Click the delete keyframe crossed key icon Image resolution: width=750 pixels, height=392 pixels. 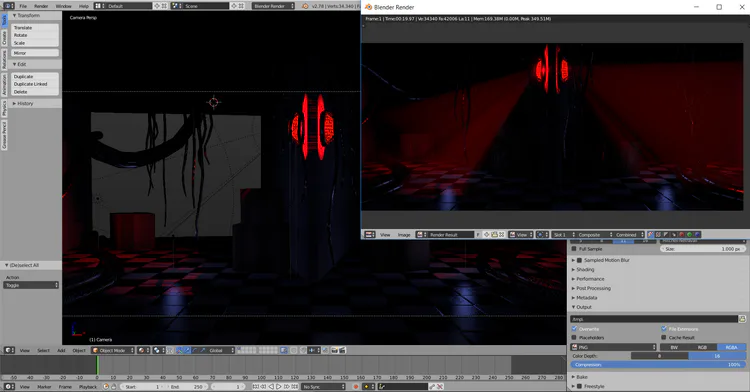click(x=440, y=387)
